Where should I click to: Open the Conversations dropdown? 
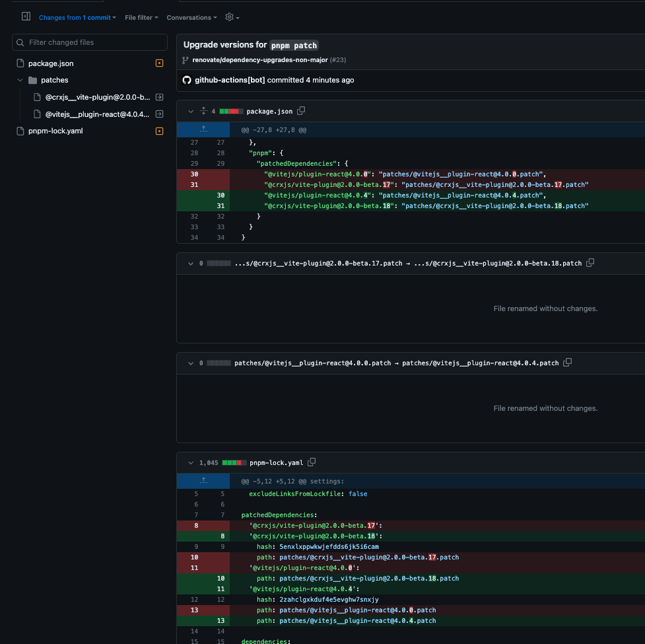pyautogui.click(x=191, y=17)
